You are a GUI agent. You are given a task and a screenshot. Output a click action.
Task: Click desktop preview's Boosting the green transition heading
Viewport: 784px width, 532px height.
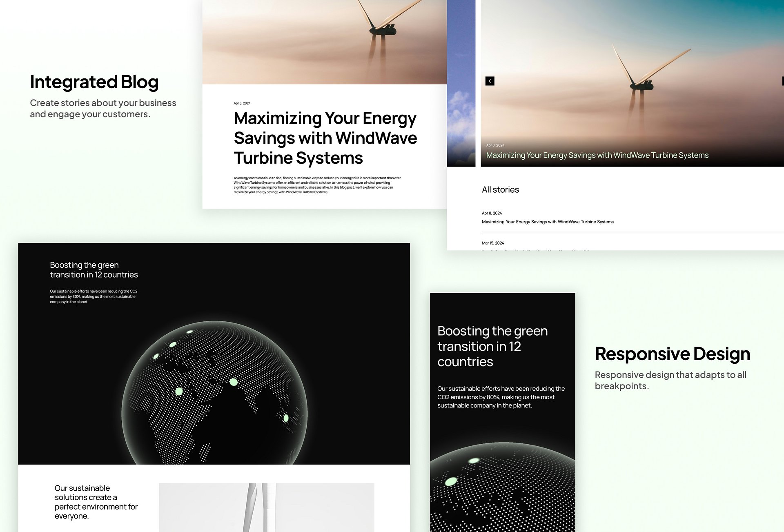coord(94,270)
